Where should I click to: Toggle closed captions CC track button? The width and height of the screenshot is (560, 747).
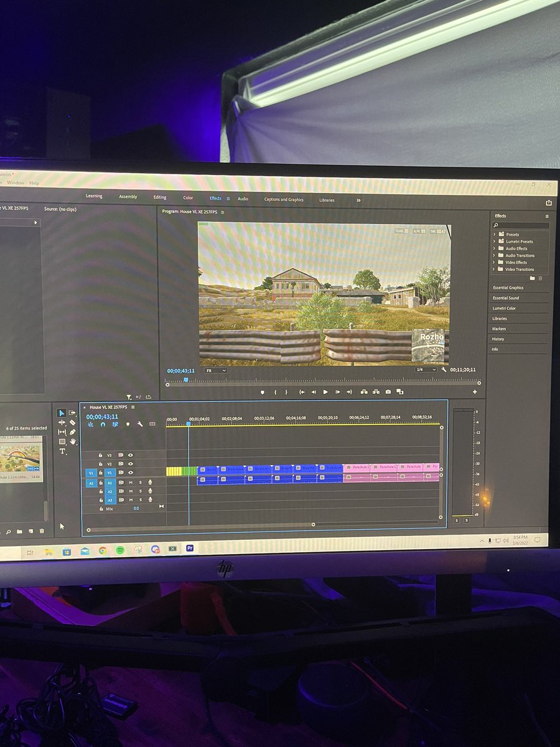coord(152,424)
